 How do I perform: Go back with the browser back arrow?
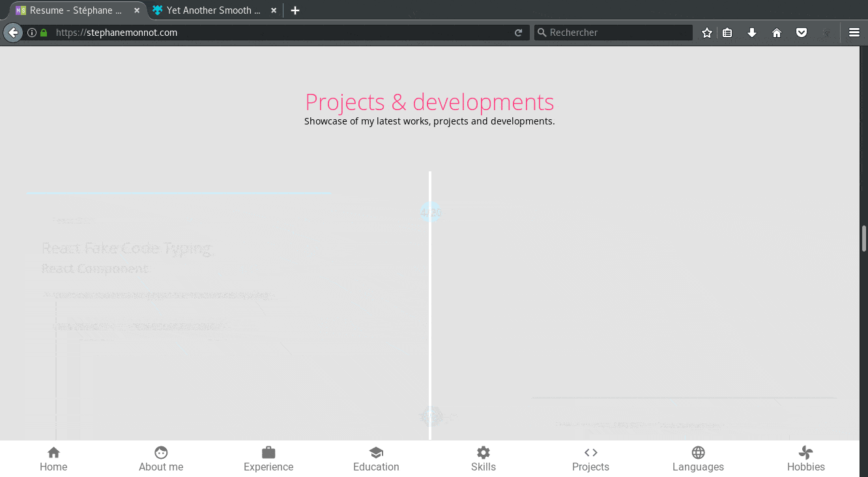click(x=12, y=33)
